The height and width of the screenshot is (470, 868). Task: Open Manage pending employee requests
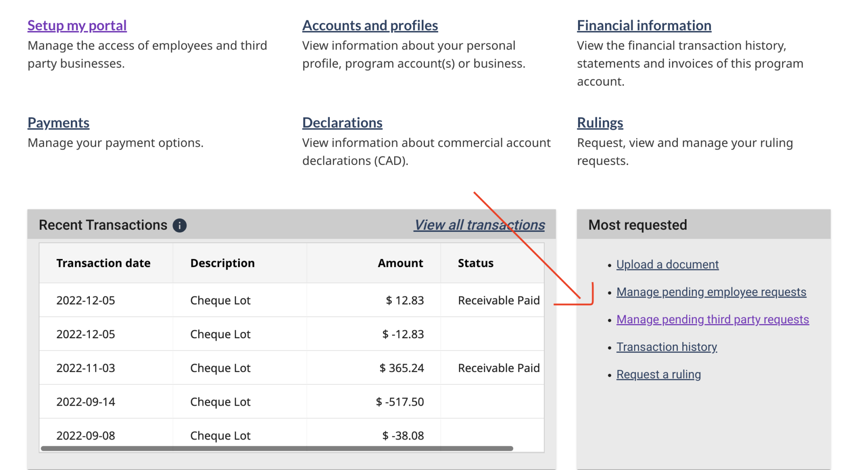711,292
